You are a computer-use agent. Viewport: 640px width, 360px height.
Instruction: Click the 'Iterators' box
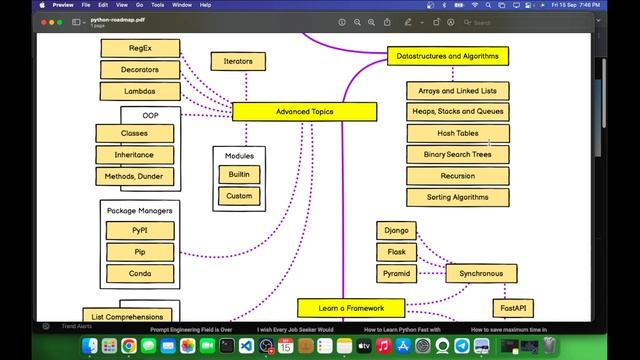[238, 61]
